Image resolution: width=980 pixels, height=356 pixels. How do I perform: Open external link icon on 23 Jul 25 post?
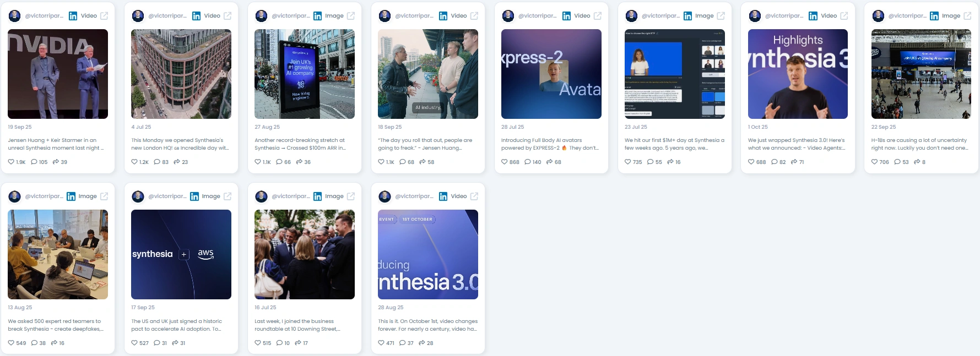pos(721,16)
